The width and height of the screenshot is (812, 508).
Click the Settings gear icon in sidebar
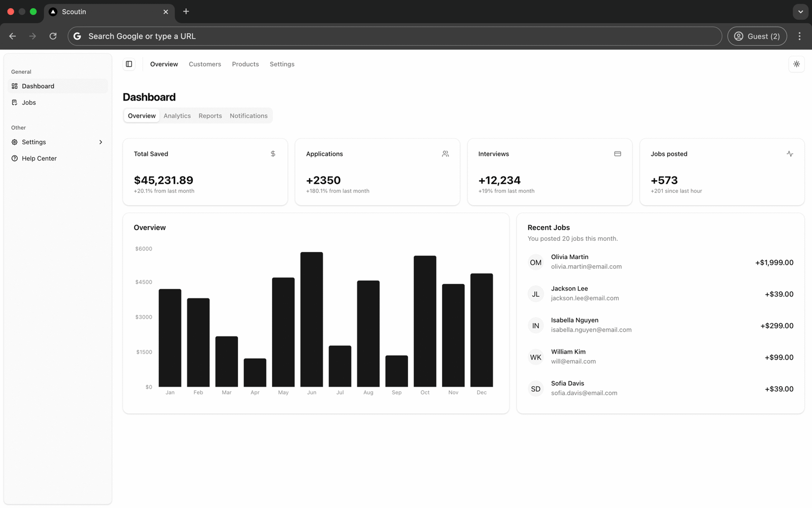15,142
